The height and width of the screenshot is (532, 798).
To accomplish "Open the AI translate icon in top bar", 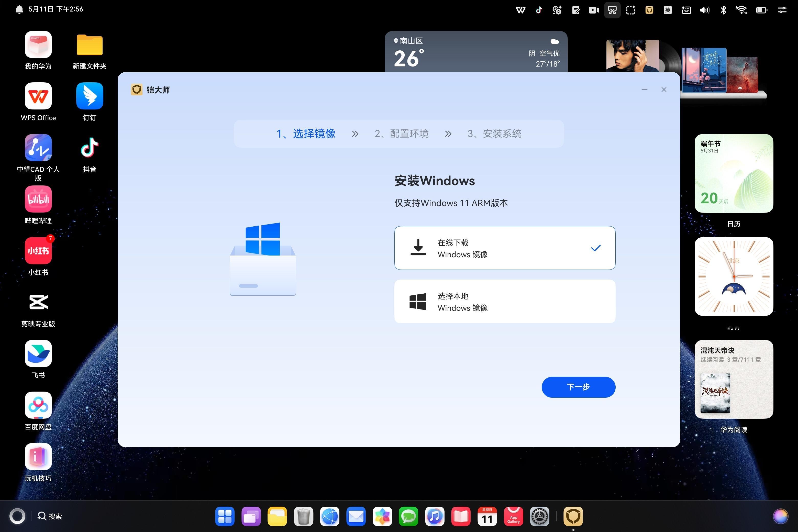I will pos(557,10).
